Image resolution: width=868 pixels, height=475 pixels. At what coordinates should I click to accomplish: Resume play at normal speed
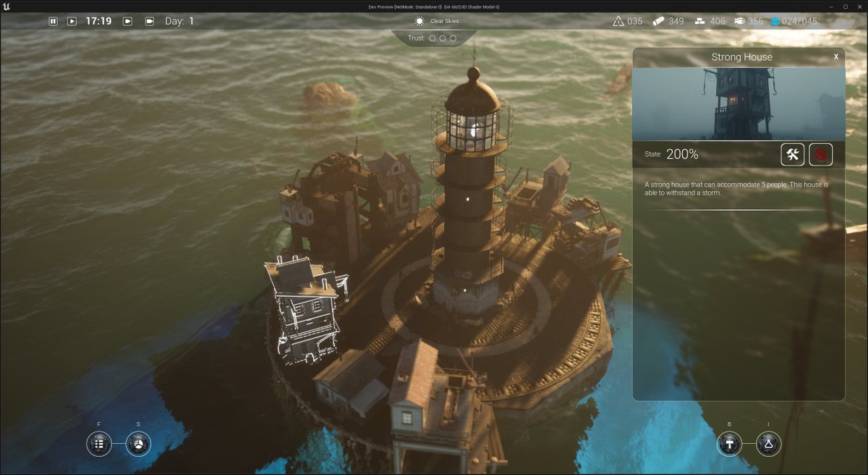(72, 21)
